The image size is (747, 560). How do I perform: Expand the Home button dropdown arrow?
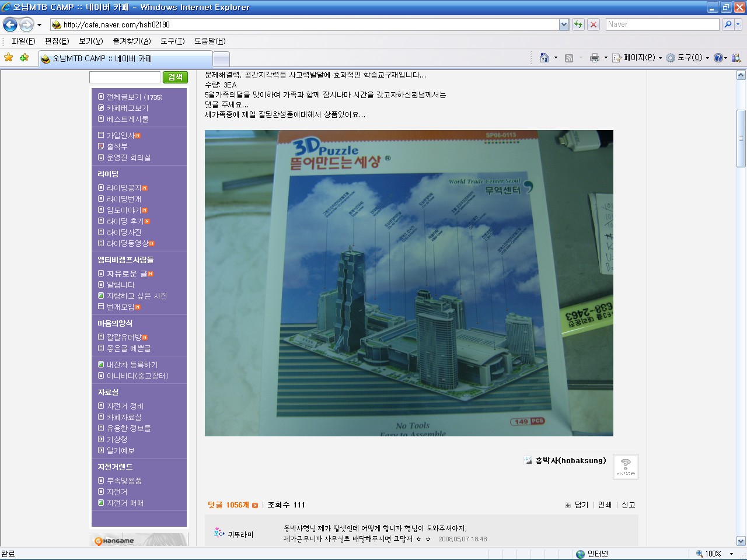coord(556,58)
